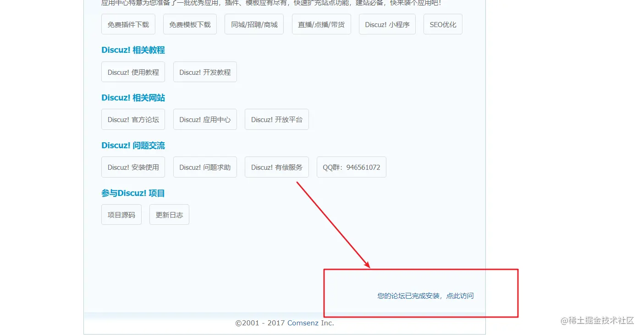
Task: Open the 免费插件下载 button
Action: click(x=128, y=24)
